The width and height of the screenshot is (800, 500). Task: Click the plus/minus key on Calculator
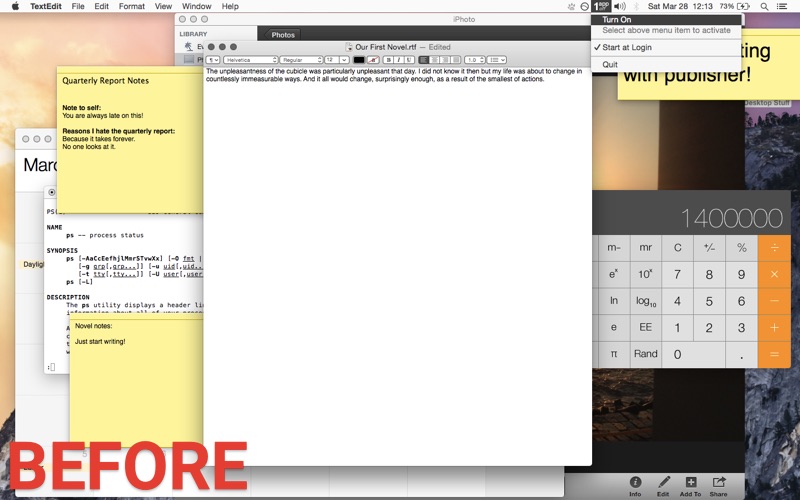click(x=709, y=248)
